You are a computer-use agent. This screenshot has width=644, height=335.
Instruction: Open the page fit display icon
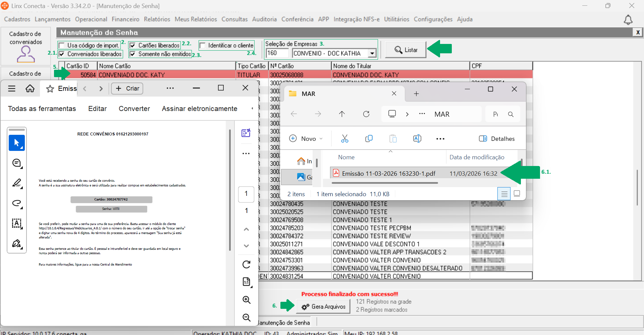tap(247, 282)
